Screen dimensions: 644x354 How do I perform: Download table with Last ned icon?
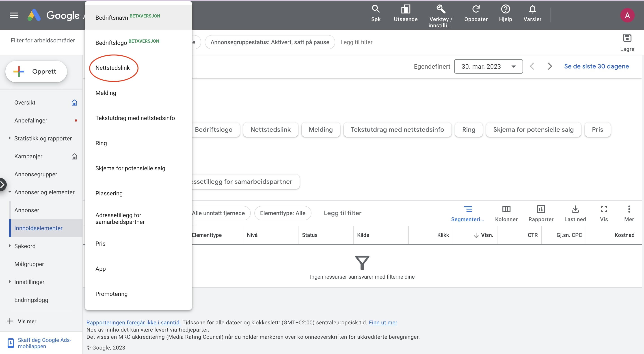(575, 209)
